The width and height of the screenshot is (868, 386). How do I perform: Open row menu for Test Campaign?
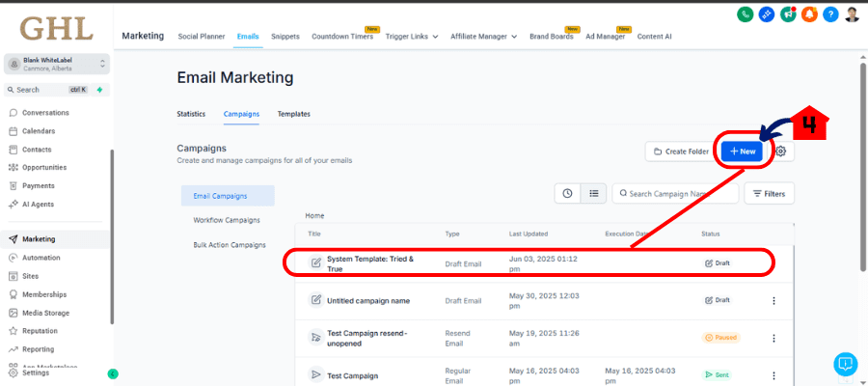tap(773, 375)
